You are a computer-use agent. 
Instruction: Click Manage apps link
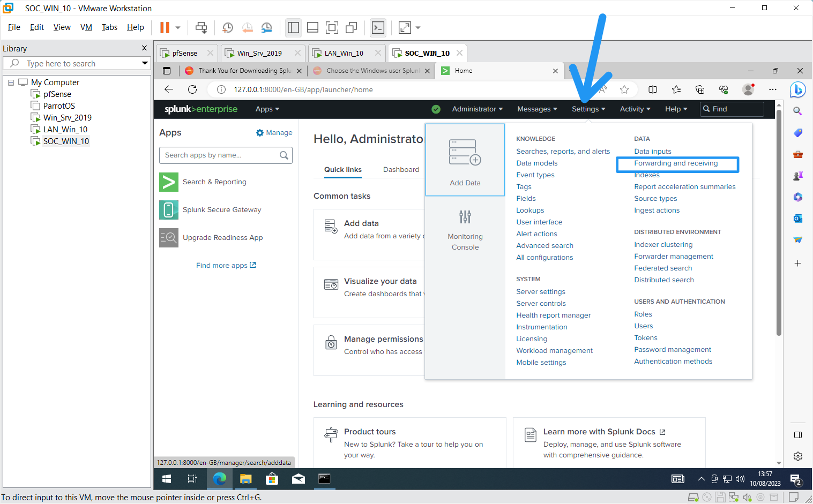274,133
